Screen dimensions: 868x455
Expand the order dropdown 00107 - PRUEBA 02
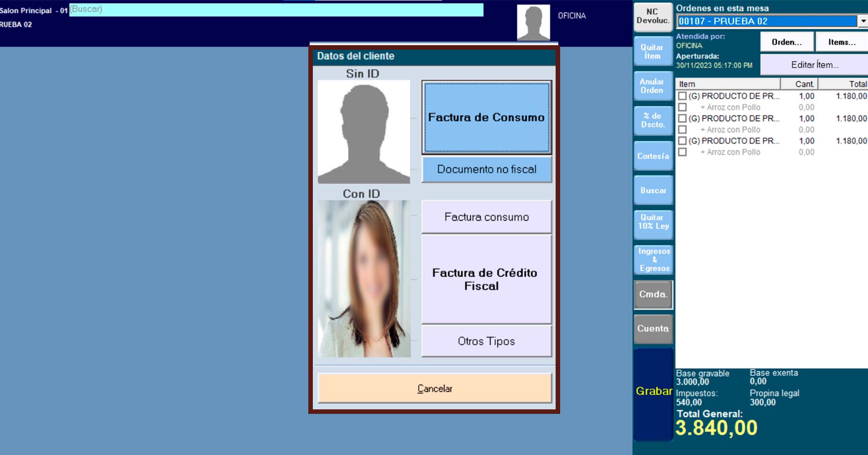pyautogui.click(x=863, y=21)
